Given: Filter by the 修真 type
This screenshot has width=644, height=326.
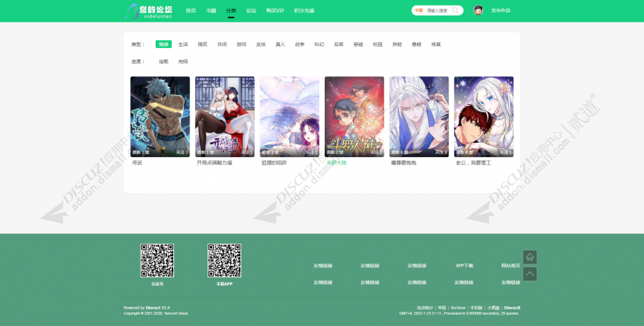Looking at the screenshot, I should point(436,45).
